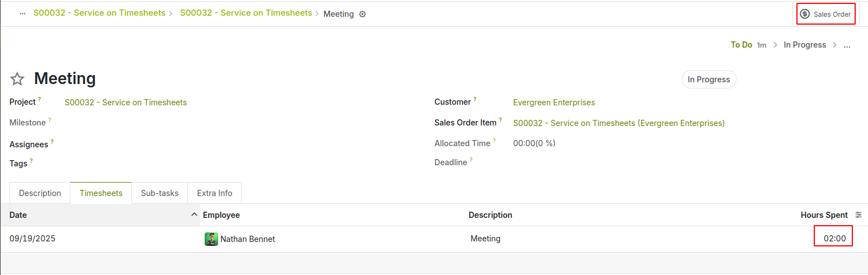
Task: Expand the hidden stages ellipsis in statusbar
Action: [x=847, y=45]
